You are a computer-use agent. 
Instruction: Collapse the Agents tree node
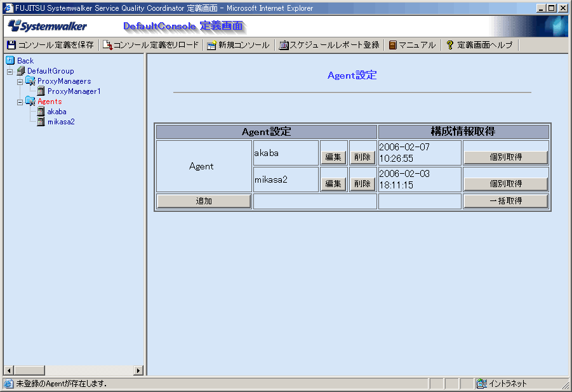click(20, 101)
